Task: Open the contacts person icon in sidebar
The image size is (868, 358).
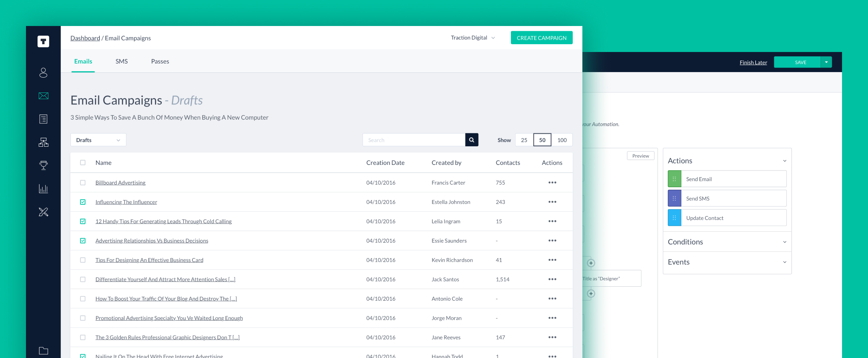Action: [x=43, y=72]
